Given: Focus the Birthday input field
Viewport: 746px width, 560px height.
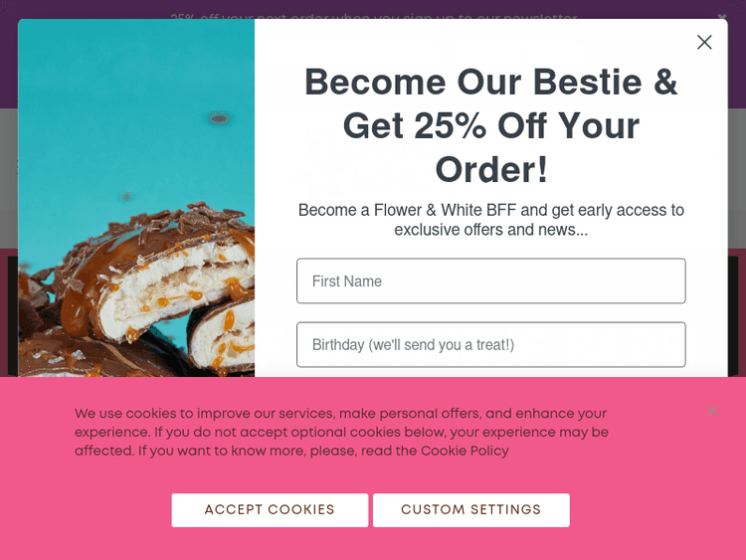Looking at the screenshot, I should tap(491, 345).
